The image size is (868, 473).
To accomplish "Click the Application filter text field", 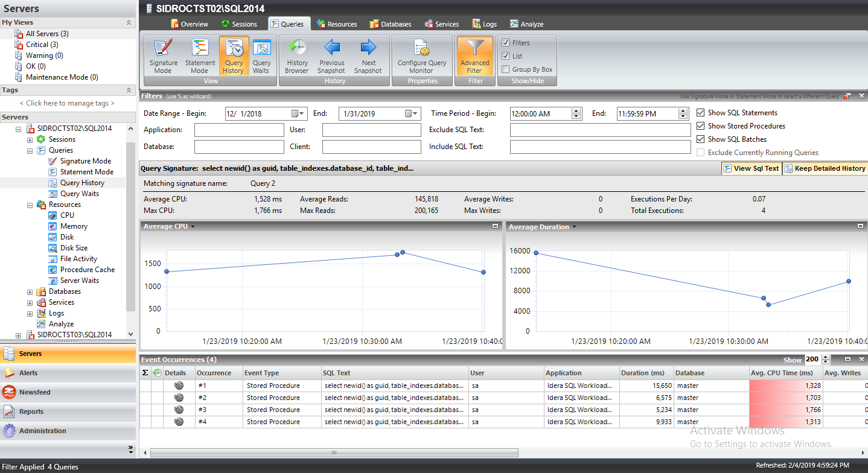I will point(239,130).
